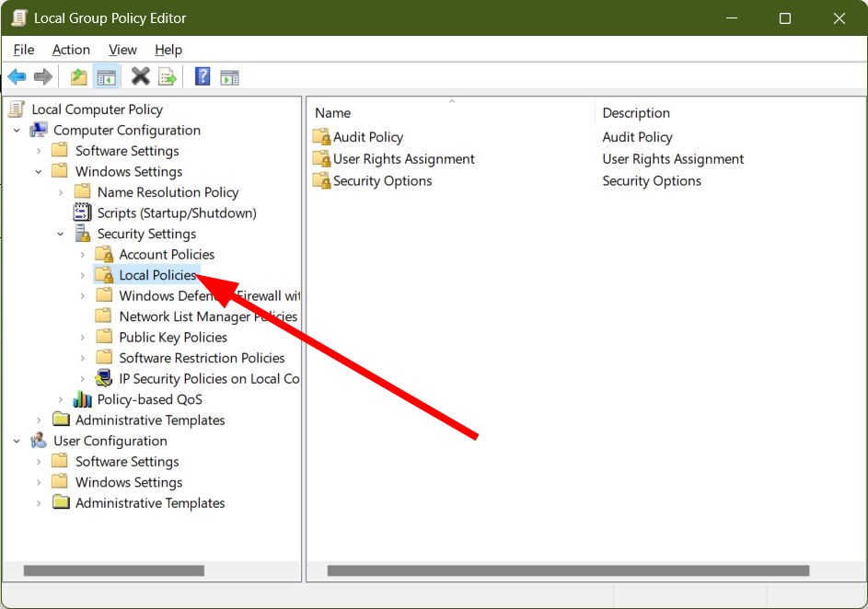Click the Software Restriction Policies folder icon
The width and height of the screenshot is (868, 609).
104,357
